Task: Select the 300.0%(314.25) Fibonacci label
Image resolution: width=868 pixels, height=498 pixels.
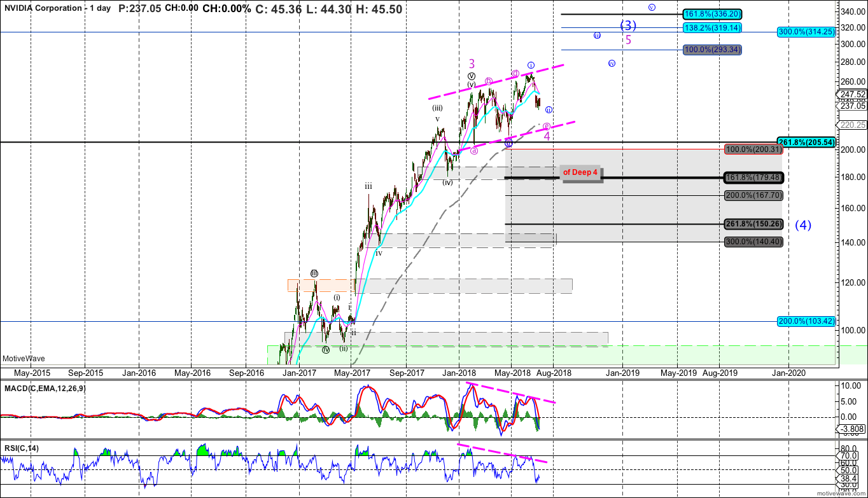Action: pos(806,32)
